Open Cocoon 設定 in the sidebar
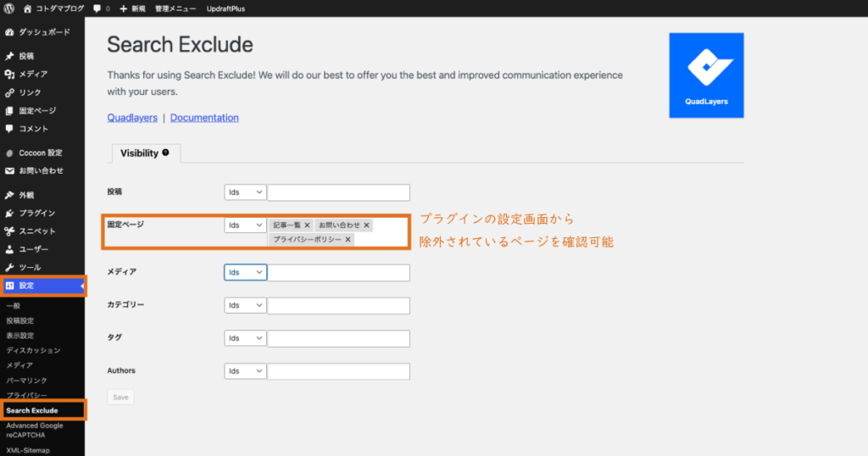 (x=42, y=153)
